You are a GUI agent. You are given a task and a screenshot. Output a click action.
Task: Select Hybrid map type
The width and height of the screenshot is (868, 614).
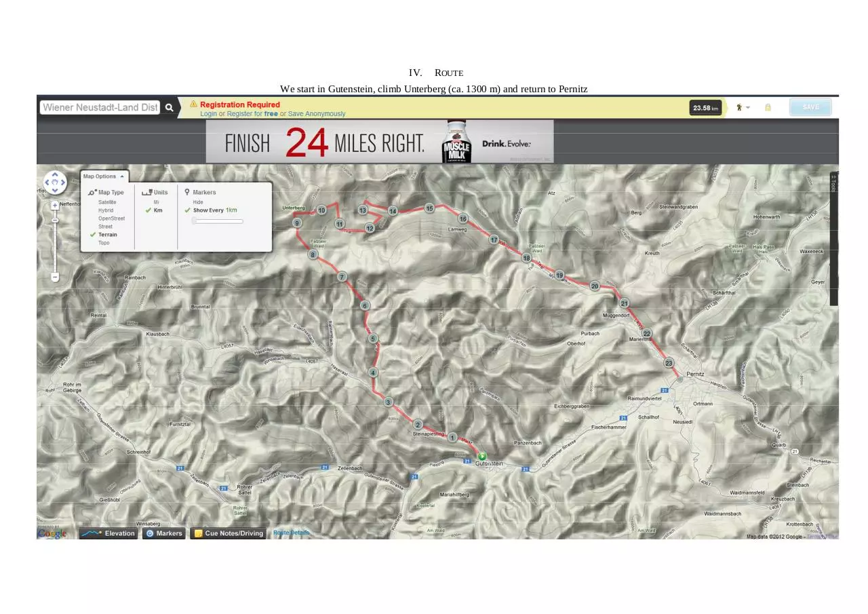(105, 210)
